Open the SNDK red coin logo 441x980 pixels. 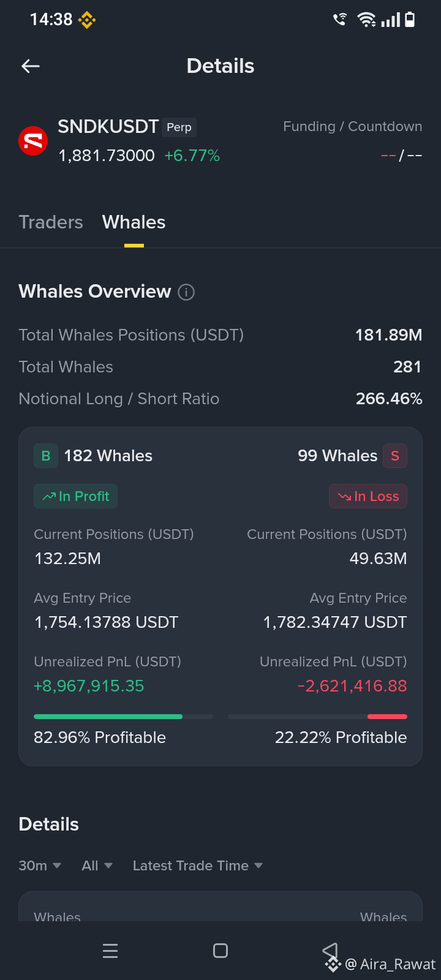pos(33,141)
